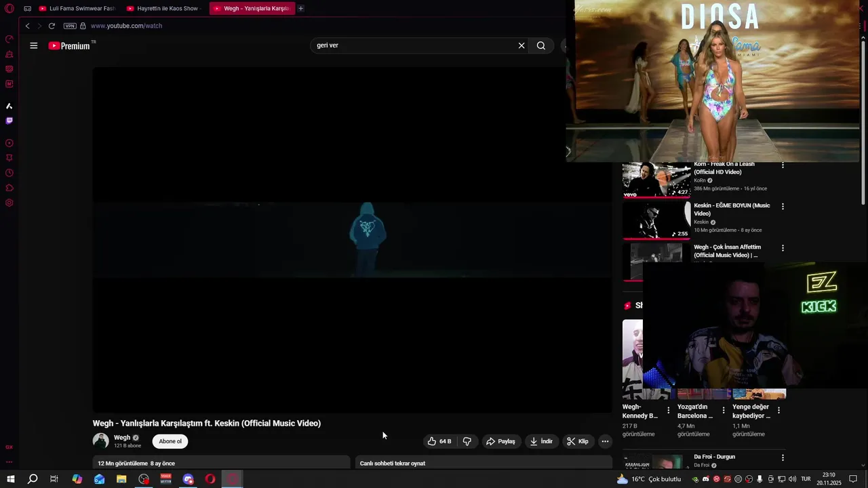Open a new browser tab
Screen dimensions: 868x488
point(301,9)
